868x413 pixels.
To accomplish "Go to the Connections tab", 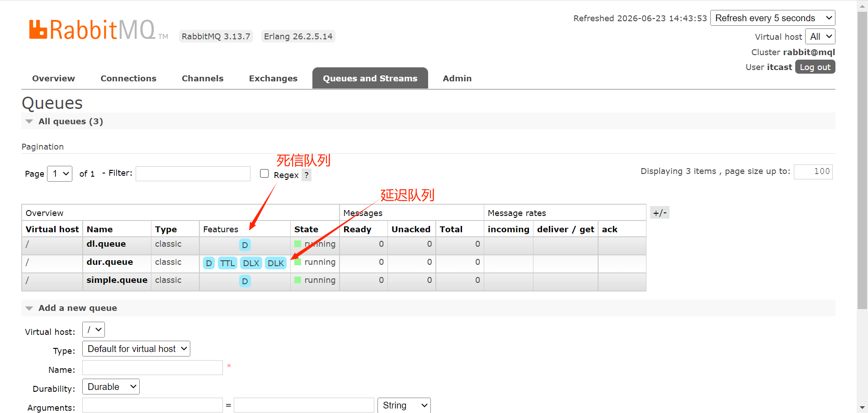I will click(x=128, y=78).
